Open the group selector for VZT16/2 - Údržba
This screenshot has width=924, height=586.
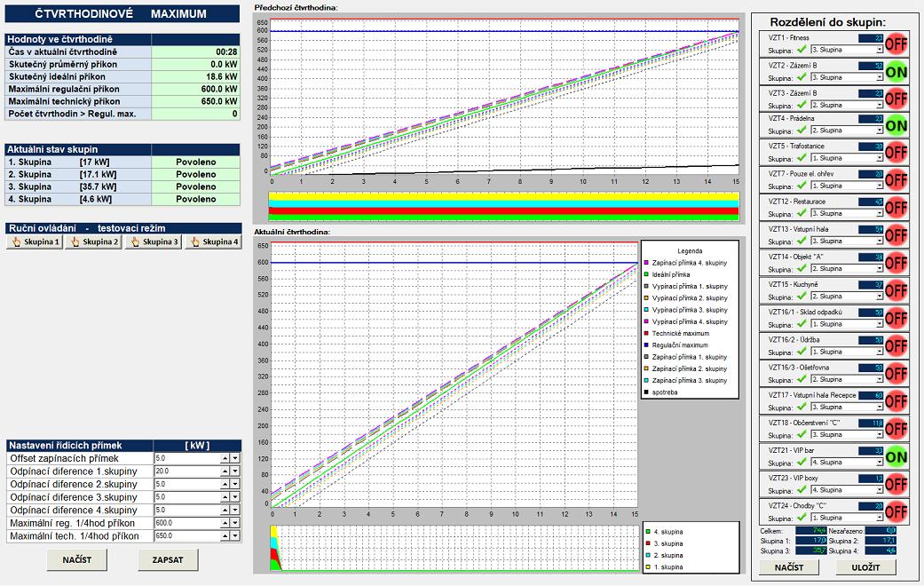(x=880, y=352)
